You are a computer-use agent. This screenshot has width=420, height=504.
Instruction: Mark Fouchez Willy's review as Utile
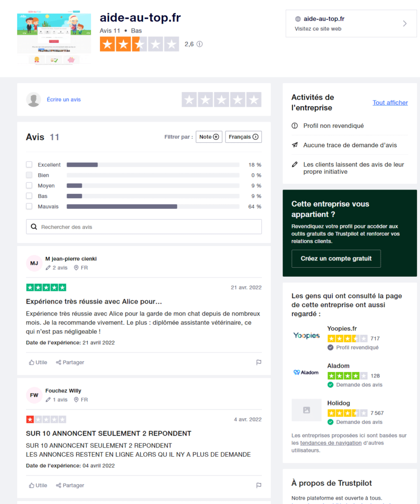click(38, 485)
